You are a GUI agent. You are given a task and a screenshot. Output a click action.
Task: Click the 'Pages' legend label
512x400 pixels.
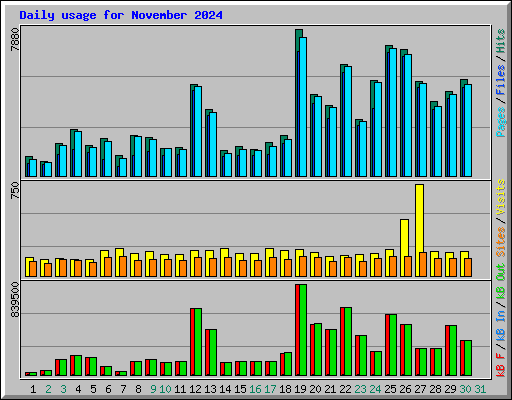click(501, 122)
